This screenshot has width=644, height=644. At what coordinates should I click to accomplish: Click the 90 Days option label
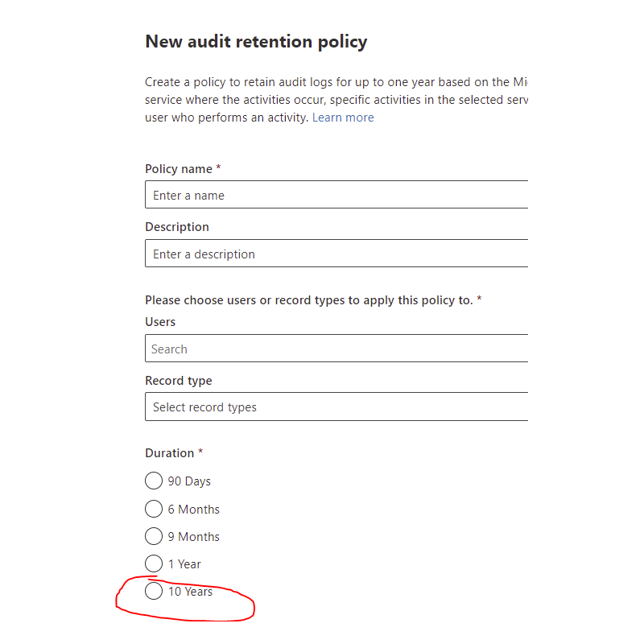point(189,481)
